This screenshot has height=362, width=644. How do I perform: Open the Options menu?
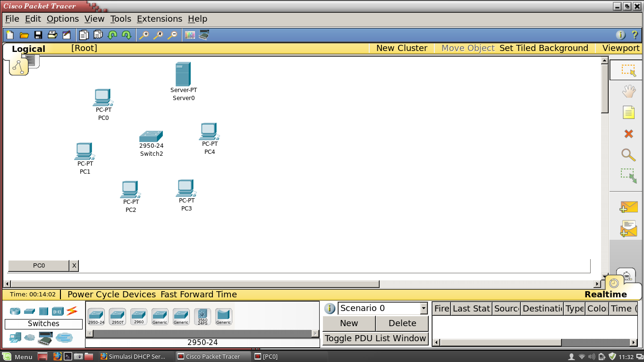coord(63,19)
